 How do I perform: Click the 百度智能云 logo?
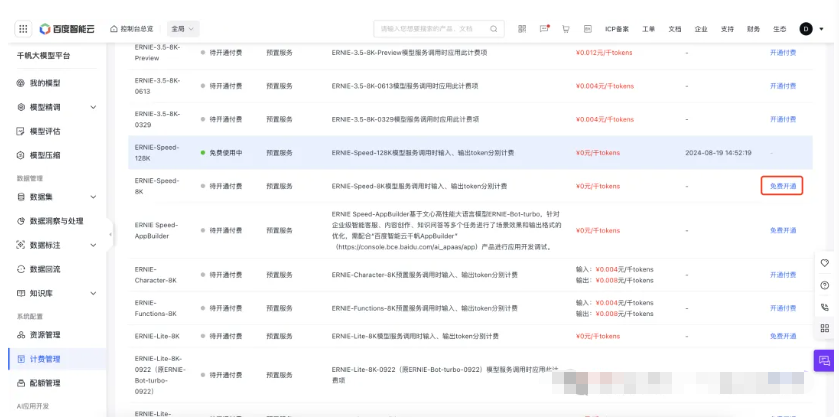click(67, 29)
